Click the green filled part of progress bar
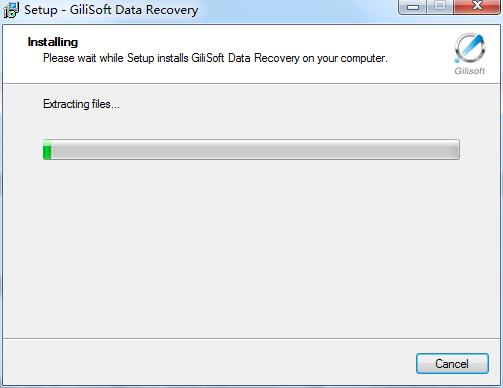 tap(47, 150)
